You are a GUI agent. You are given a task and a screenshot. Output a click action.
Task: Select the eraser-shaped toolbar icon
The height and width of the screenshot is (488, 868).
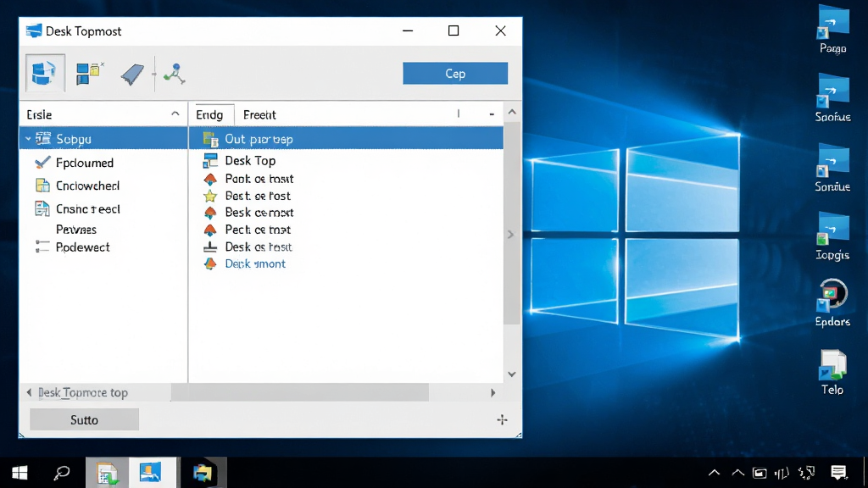click(133, 74)
